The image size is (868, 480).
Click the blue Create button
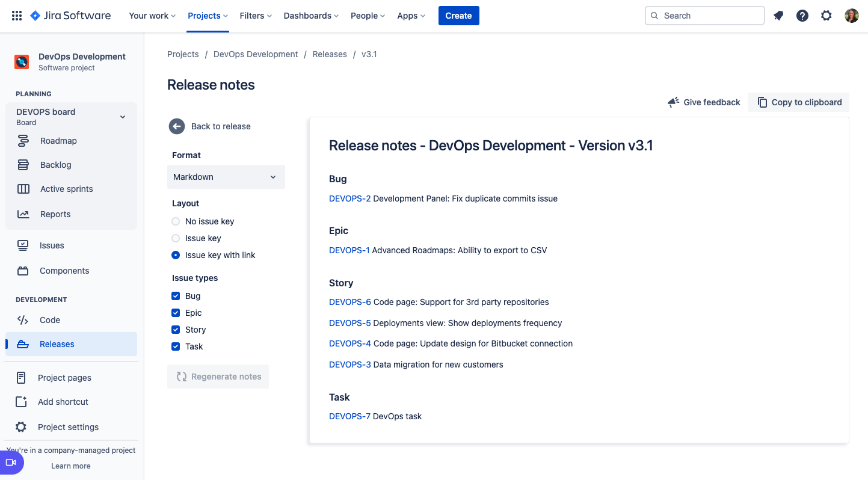(x=459, y=16)
